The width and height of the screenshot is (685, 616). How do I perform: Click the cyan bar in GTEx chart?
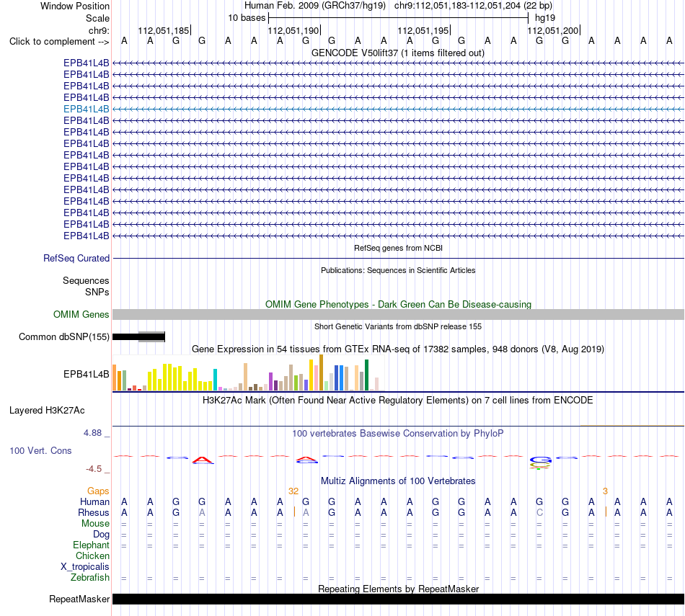click(215, 380)
